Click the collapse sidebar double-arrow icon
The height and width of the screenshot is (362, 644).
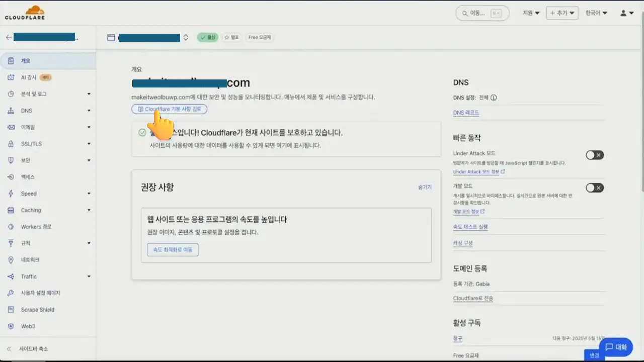pyautogui.click(x=9, y=349)
